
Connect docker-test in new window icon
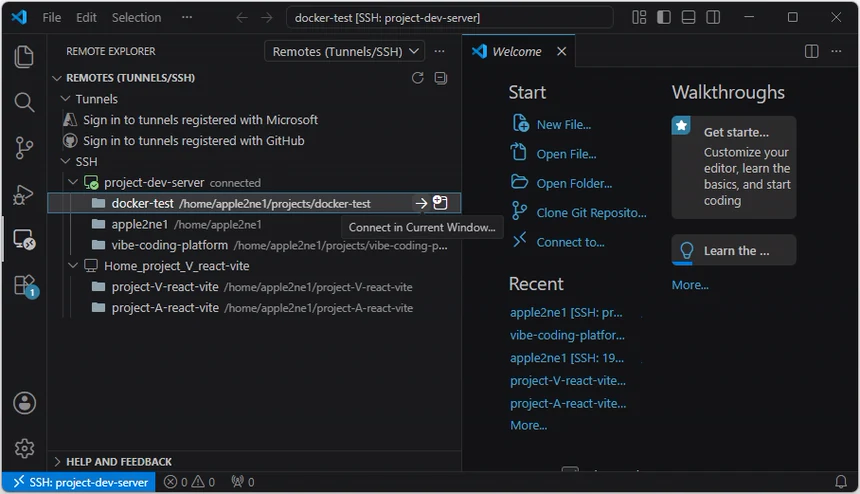click(x=440, y=203)
